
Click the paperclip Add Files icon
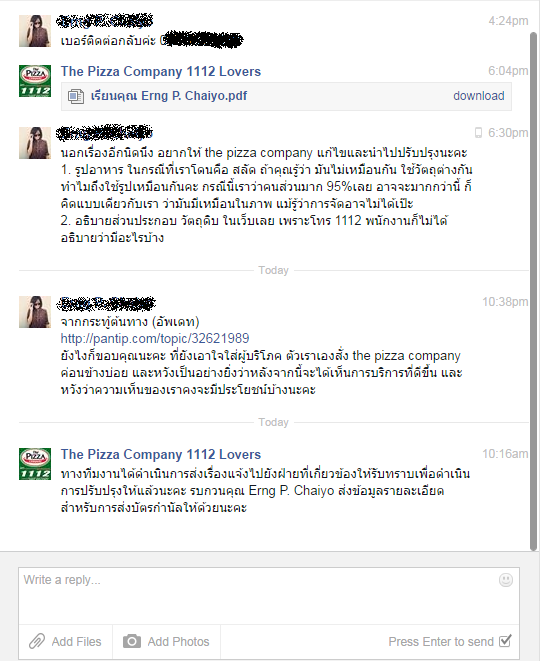tap(37, 641)
